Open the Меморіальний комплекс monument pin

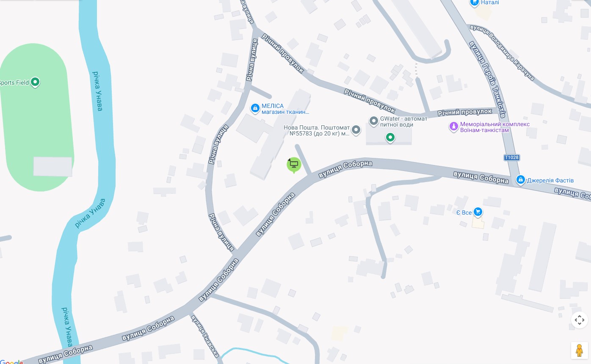point(454,127)
